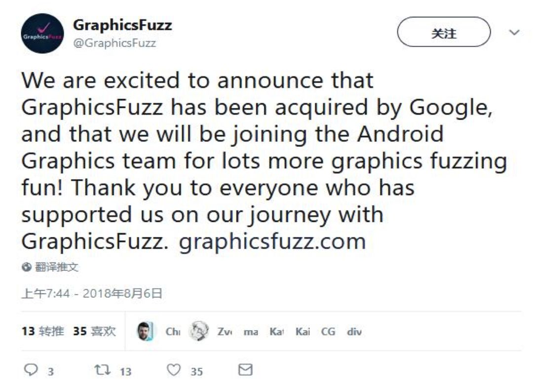Image resolution: width=533 pixels, height=392 pixels.
Task: Click the GraphicsFuzz profile avatar logo
Action: (42, 34)
